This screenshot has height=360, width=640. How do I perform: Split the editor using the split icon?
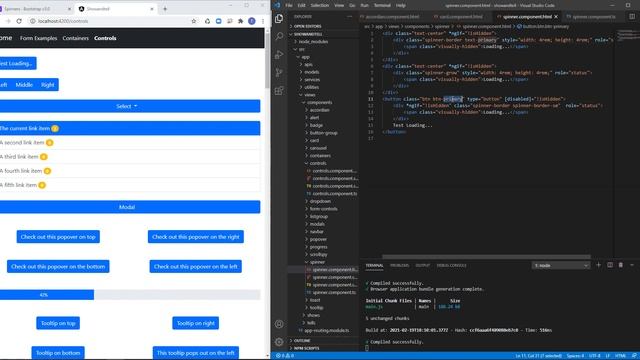(x=632, y=17)
